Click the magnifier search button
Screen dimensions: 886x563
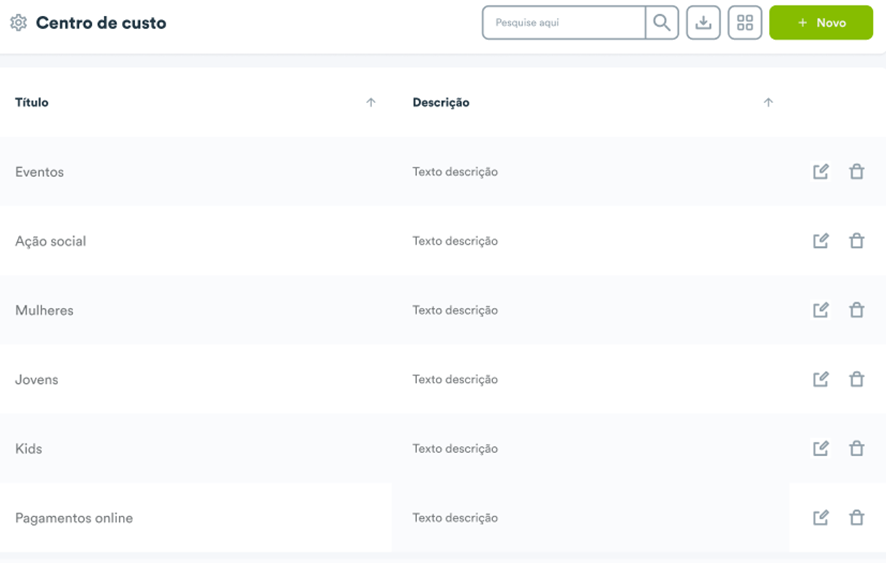[x=662, y=23]
